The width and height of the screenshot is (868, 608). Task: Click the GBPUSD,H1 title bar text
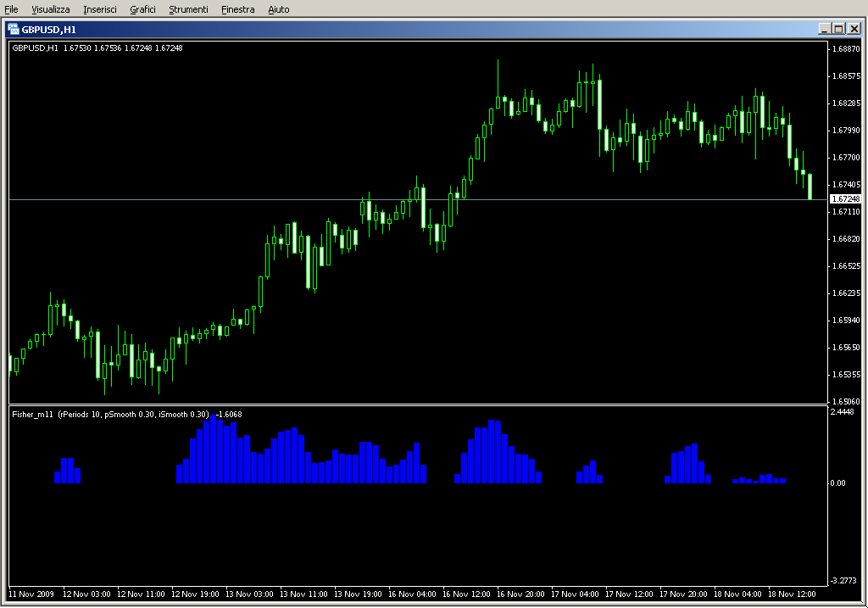coord(48,30)
